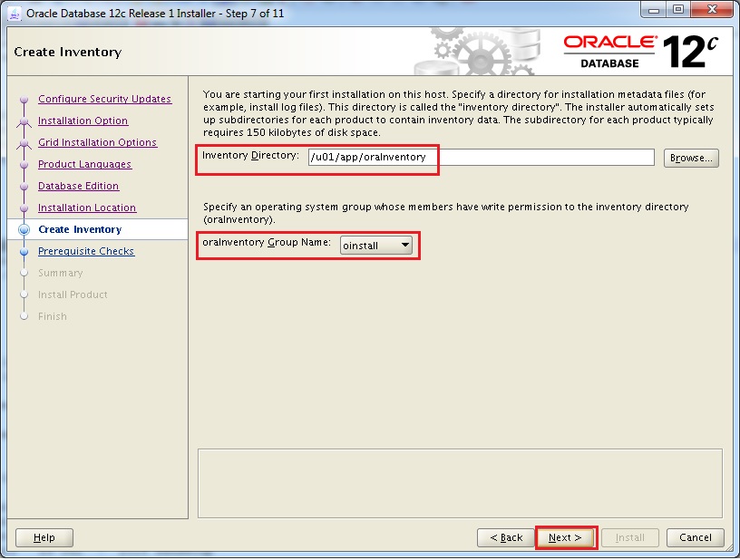
Task: Click the Java installer icon in title bar
Action: point(15,12)
